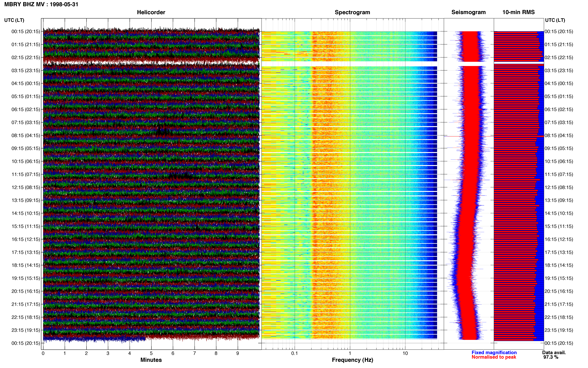Click the 10-min RMS panel heading
The width and height of the screenshot is (588, 368).
pos(518,12)
